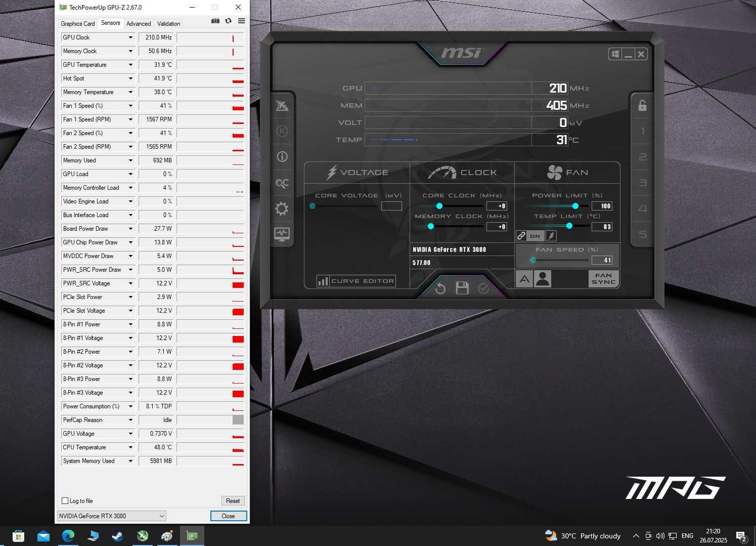Image resolution: width=756 pixels, height=546 pixels.
Task: Click the apply checkmark icon in Afterburner
Action: coord(483,288)
